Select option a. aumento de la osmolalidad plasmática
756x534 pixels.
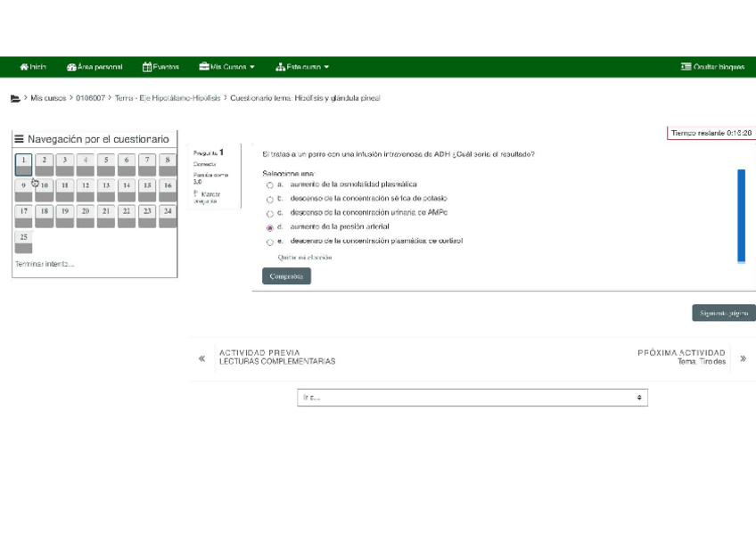click(x=270, y=185)
